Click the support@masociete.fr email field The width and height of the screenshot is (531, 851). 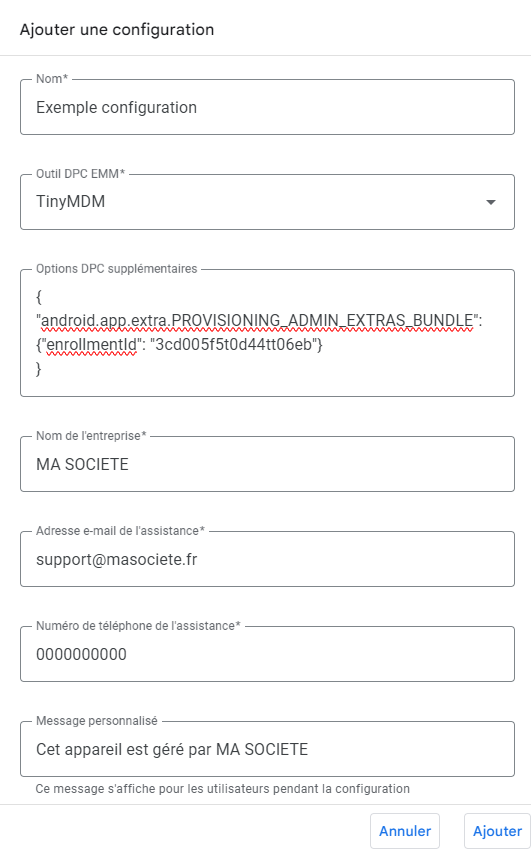[x=267, y=559]
